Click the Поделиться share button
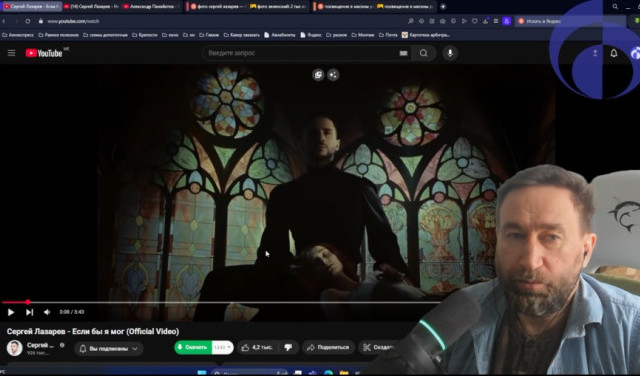This screenshot has height=376, width=640. 328,347
